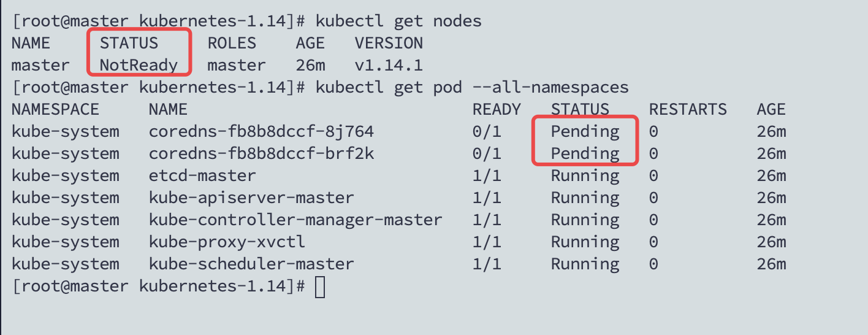Click the 'kubectl get pod --all-namespaces' command text
868x335 pixels.
click(472, 87)
